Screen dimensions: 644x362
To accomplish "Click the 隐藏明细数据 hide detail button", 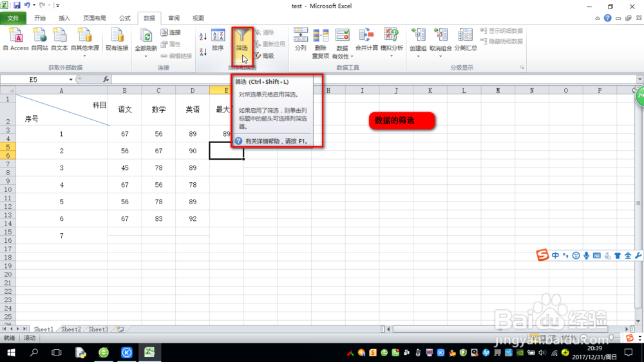I will 502,41.
